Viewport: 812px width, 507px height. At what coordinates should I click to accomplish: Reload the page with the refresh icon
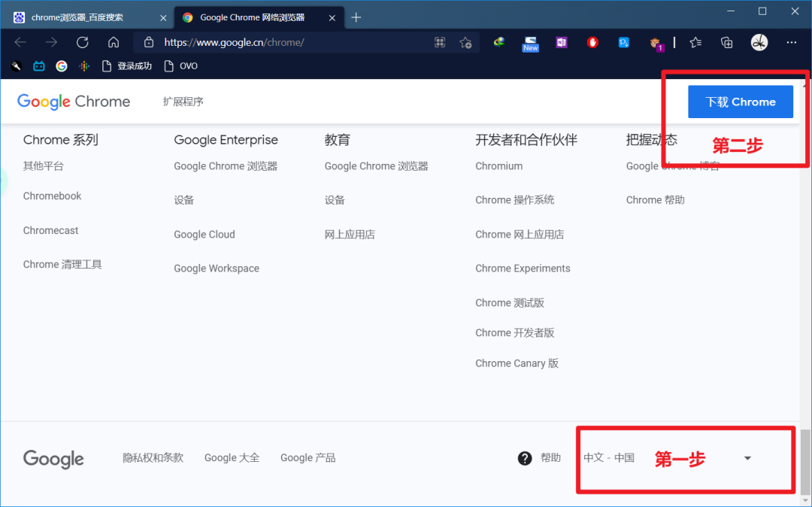tap(83, 42)
